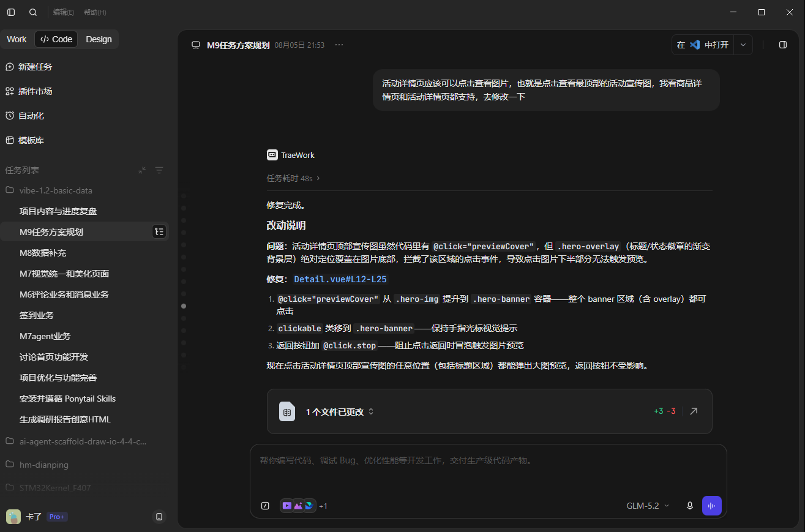
Task: Click the checklist icon on M9任务方案规划 row
Action: point(159,231)
